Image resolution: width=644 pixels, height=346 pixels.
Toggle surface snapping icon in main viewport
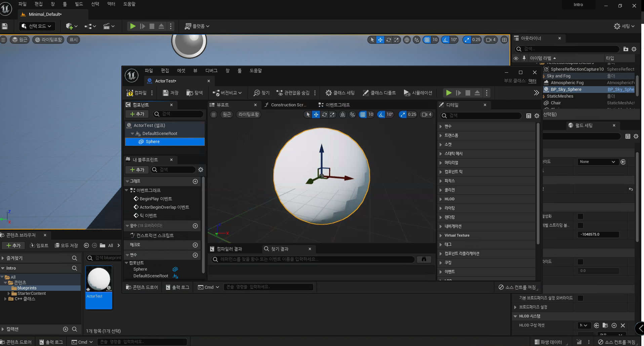[417, 40]
